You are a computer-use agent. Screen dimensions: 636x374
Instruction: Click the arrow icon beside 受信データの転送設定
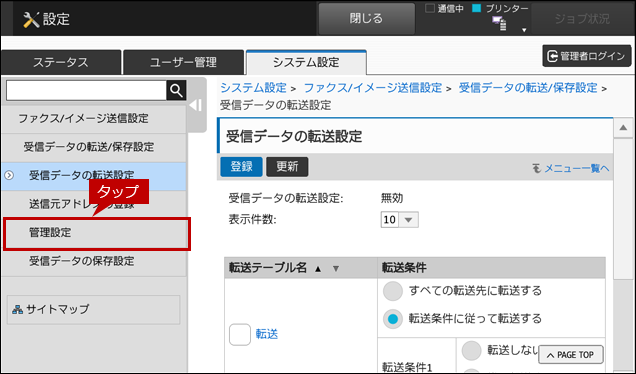point(9,175)
